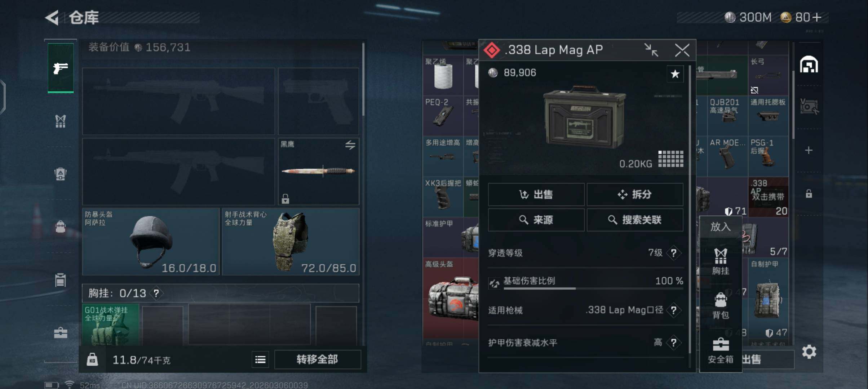Open the settings gear icon
Screen dimensions: 868x389
pyautogui.click(x=809, y=352)
